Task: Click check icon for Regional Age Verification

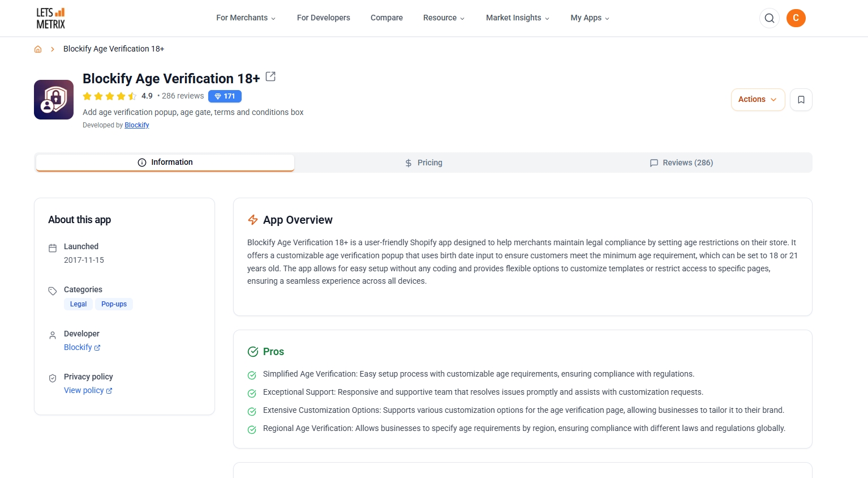Action: pos(252,429)
